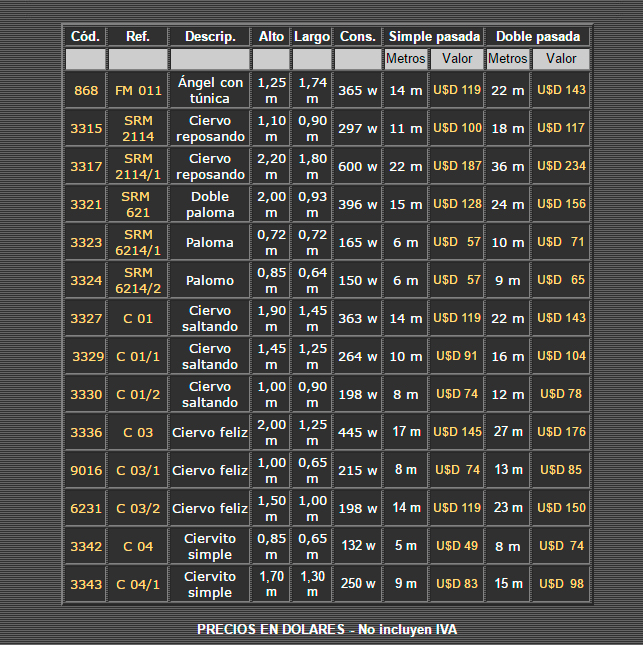The image size is (643, 645).
Task: Open product code 3315
Action: pyautogui.click(x=86, y=129)
